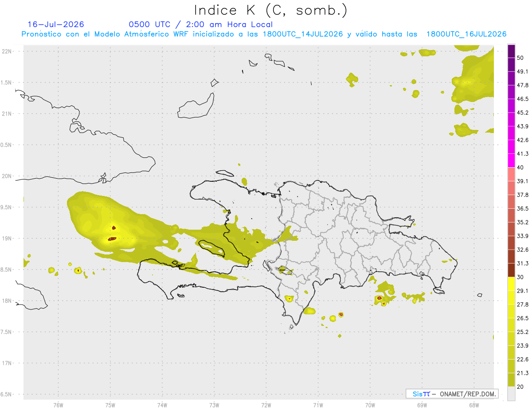Click the legend value "21.3"
Viewport: 532px width, 411px height.
pos(523,373)
